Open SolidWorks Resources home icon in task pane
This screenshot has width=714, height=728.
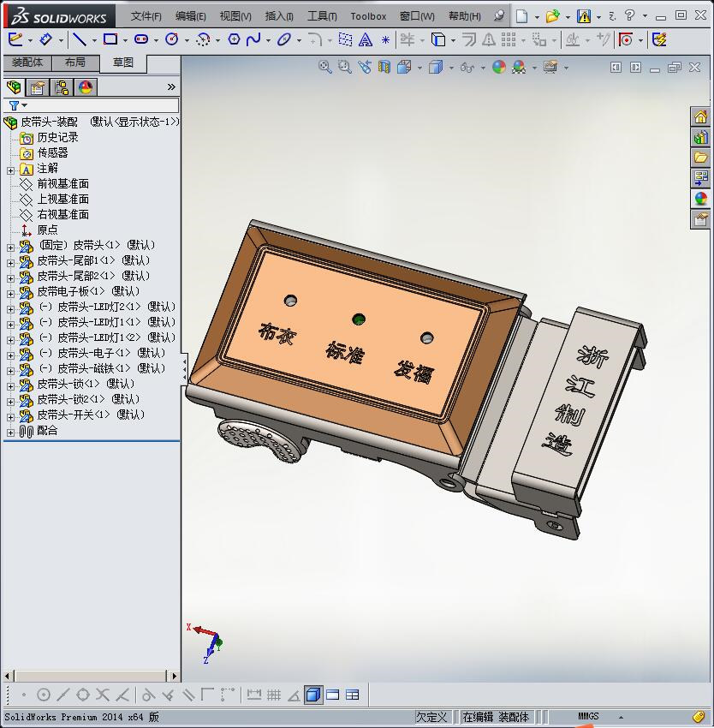click(x=700, y=117)
